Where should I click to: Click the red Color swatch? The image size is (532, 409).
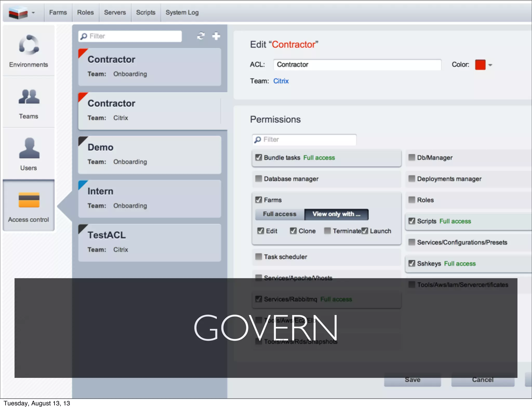click(x=480, y=65)
